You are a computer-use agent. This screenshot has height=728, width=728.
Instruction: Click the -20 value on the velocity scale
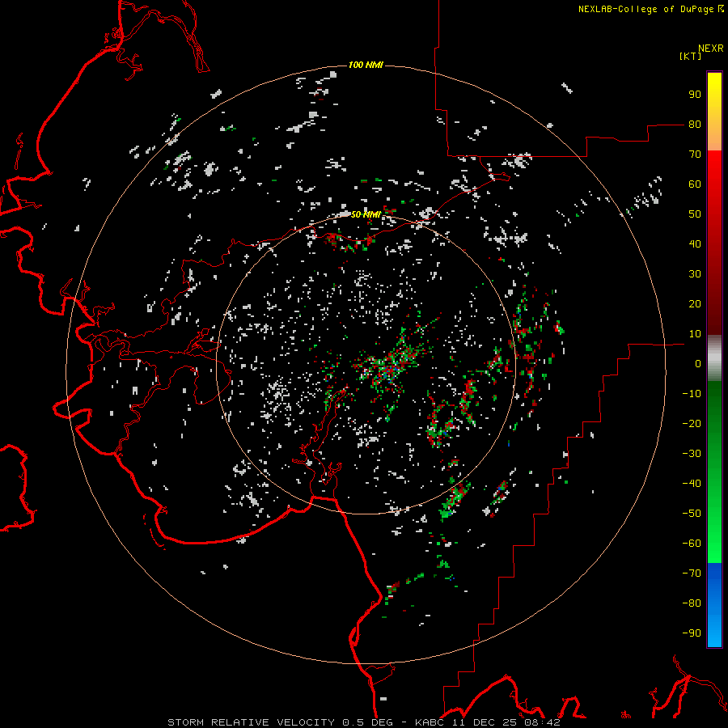692,424
